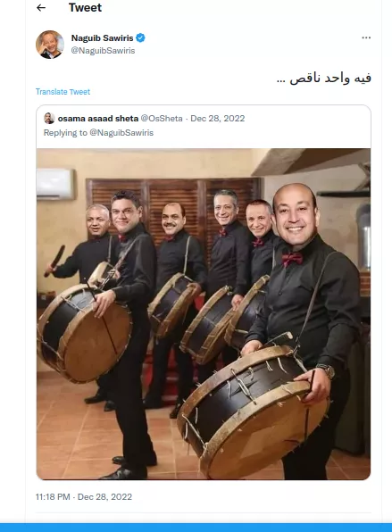Select the Arabic tweet text
The width and height of the screenshot is (392, 532).
324,79
